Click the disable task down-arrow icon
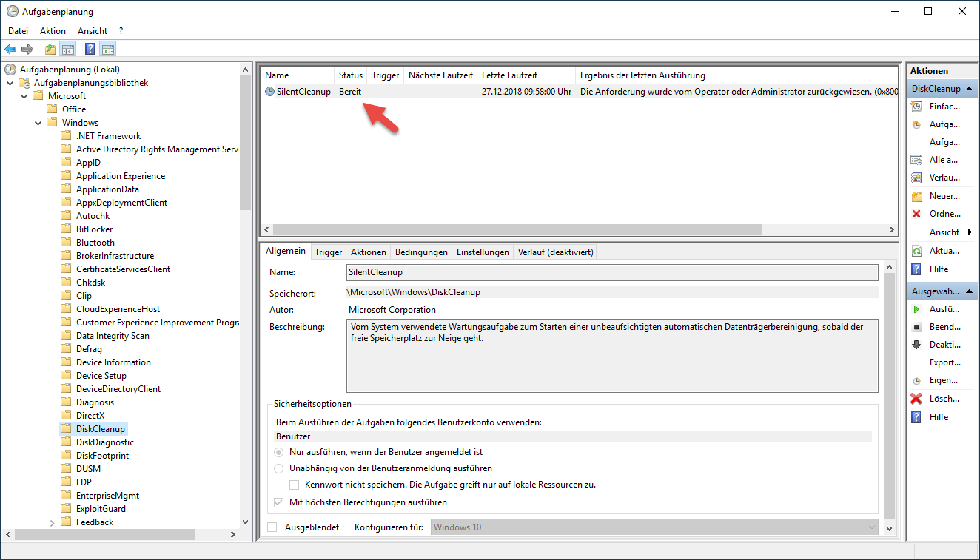This screenshot has height=560, width=980. (916, 345)
